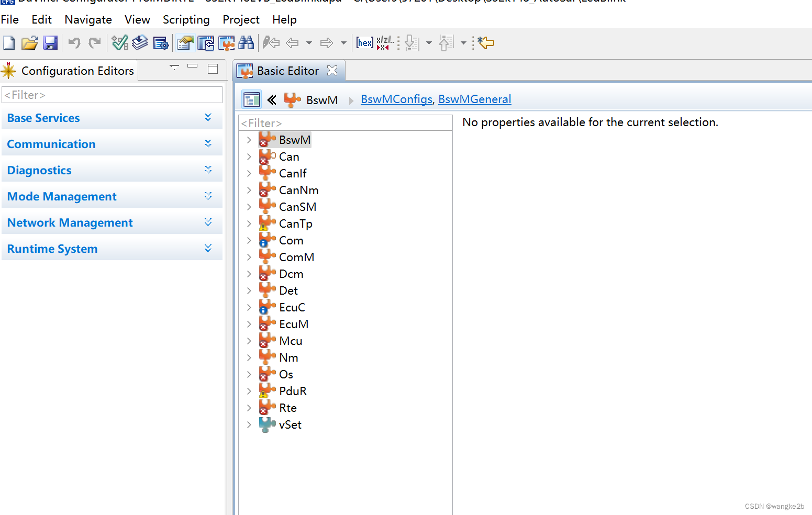Click the tree toggle icon left of breadcrumb
Image resolution: width=812 pixels, height=515 pixels.
click(x=252, y=99)
